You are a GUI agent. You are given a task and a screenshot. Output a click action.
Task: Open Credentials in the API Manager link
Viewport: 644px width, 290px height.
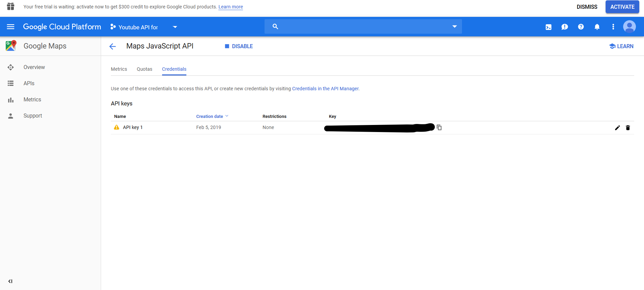point(325,89)
